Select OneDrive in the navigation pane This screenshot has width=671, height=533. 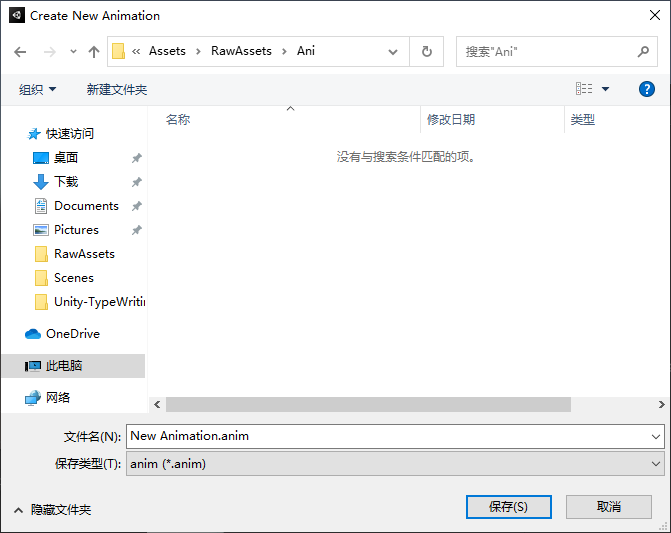(73, 334)
